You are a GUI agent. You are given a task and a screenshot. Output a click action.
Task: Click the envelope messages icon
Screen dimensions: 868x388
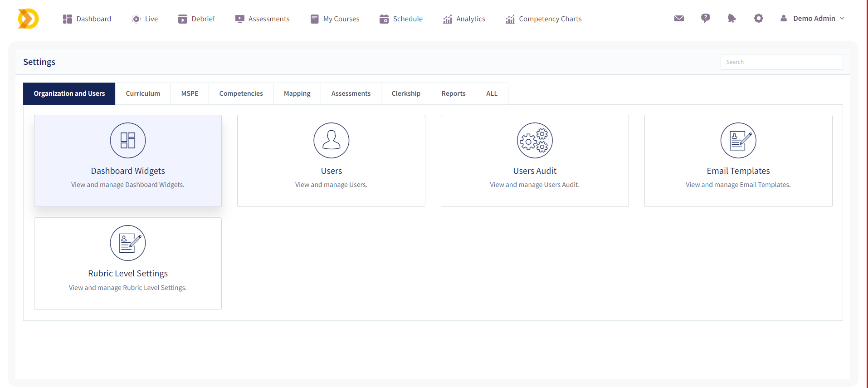tap(679, 19)
